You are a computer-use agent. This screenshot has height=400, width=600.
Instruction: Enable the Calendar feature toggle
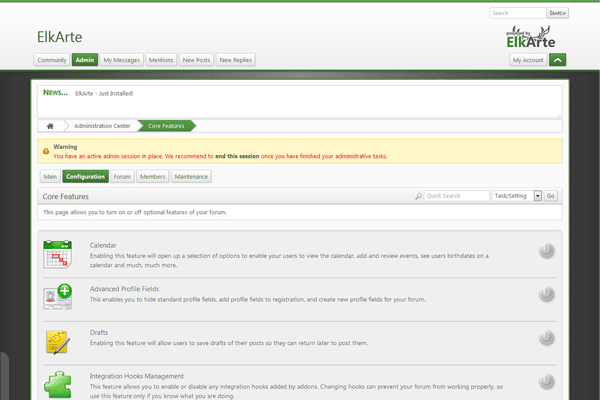click(546, 251)
